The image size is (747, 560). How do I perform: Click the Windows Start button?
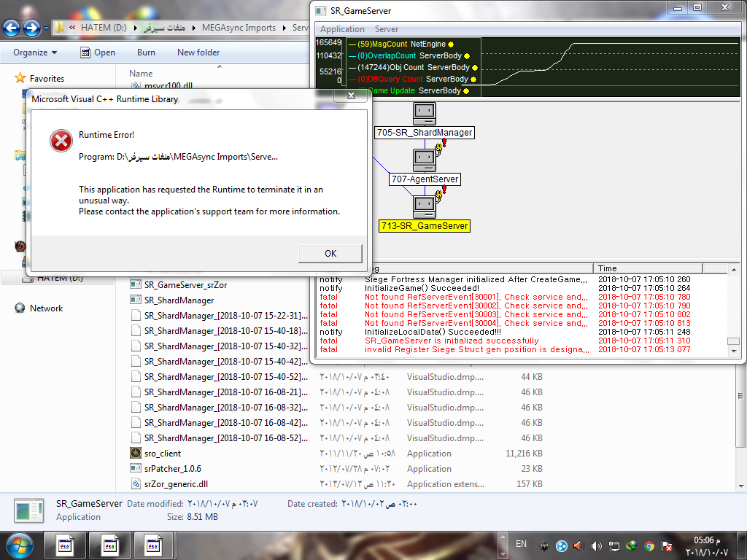click(19, 545)
